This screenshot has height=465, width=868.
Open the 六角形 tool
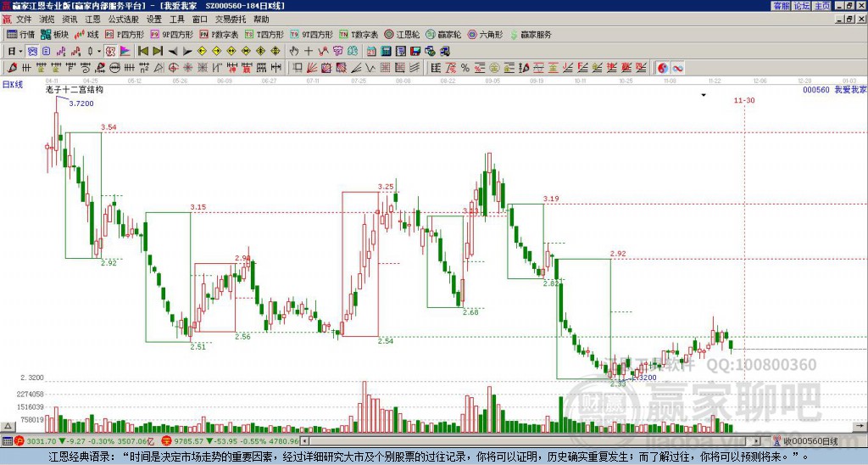485,34
